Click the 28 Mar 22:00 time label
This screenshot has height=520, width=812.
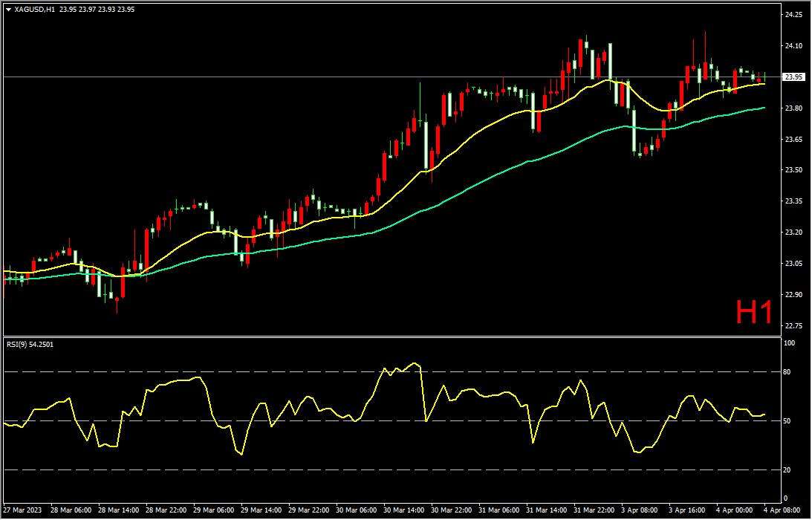click(166, 510)
